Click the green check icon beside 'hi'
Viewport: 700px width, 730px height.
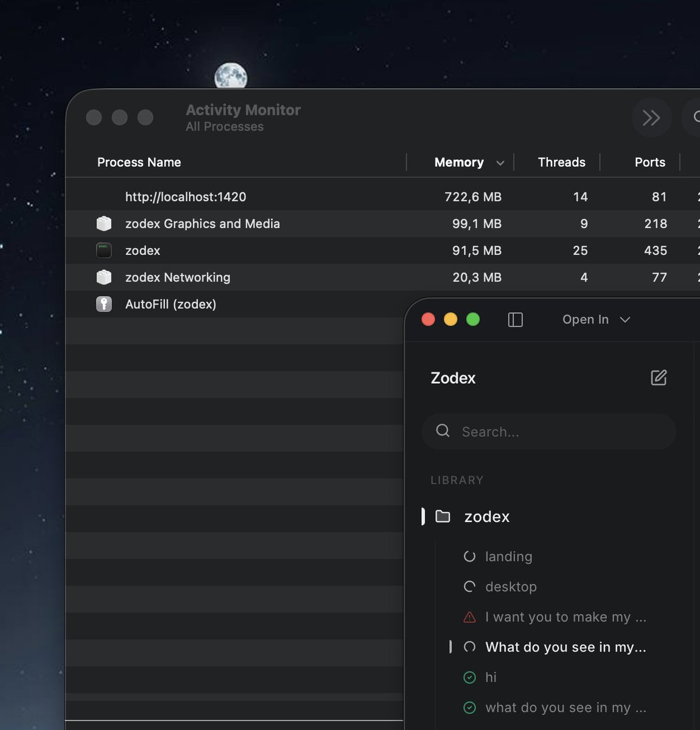click(x=470, y=677)
